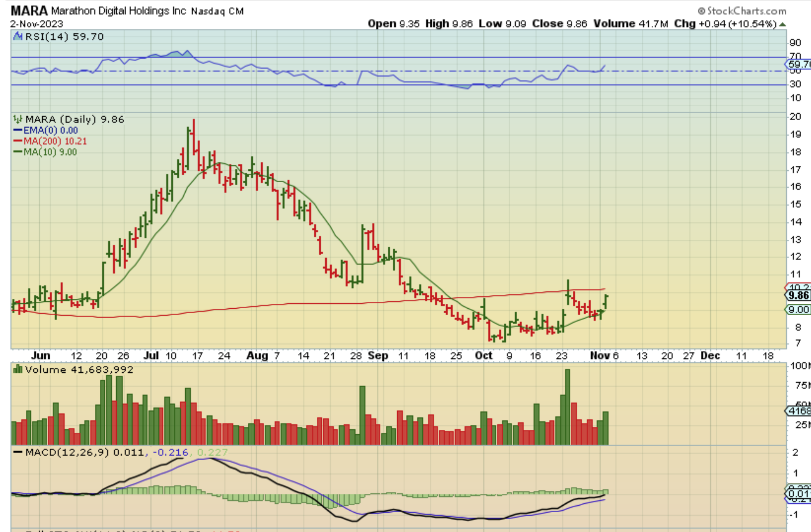This screenshot has height=532, width=811.
Task: Click the MARA Daily price bar icon
Action: tap(18, 119)
